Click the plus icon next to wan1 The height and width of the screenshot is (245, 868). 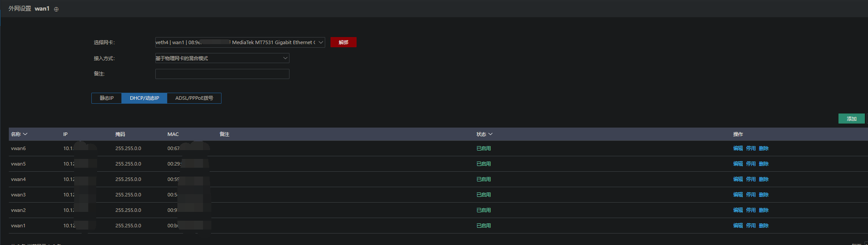[56, 9]
